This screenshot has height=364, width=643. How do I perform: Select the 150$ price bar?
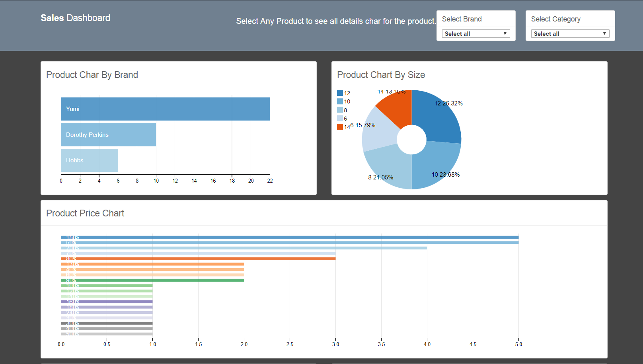coord(279,237)
